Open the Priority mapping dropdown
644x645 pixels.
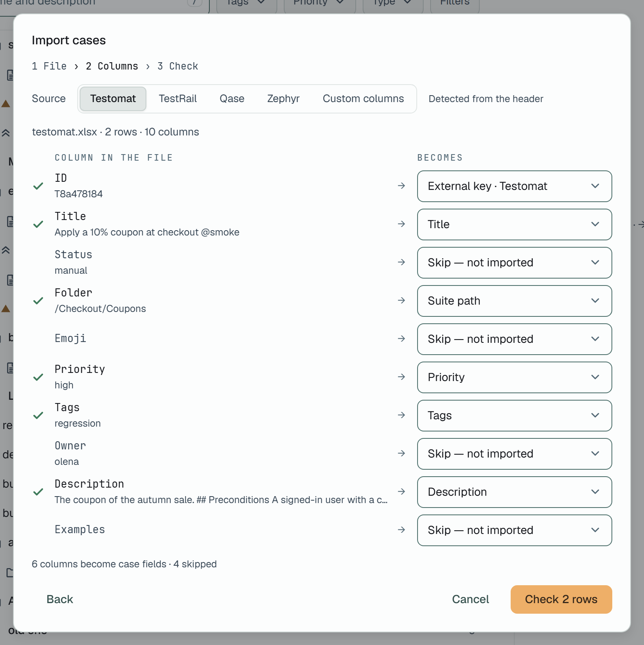pyautogui.click(x=514, y=377)
